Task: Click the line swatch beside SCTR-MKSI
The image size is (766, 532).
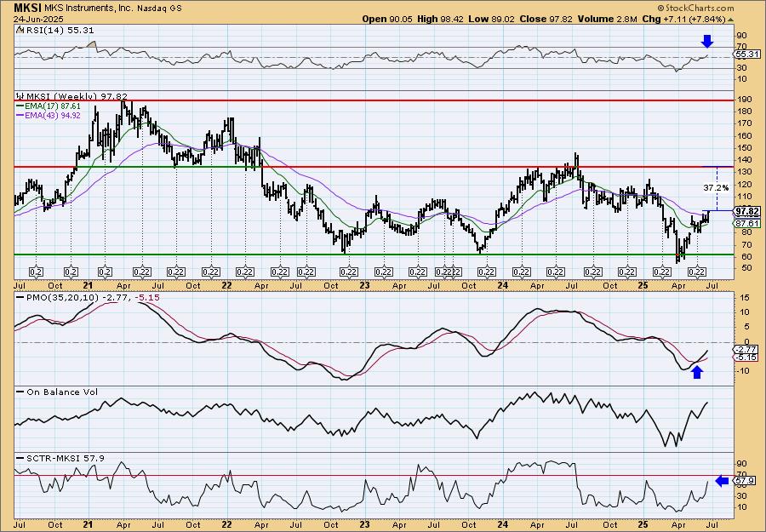Action: point(20,458)
